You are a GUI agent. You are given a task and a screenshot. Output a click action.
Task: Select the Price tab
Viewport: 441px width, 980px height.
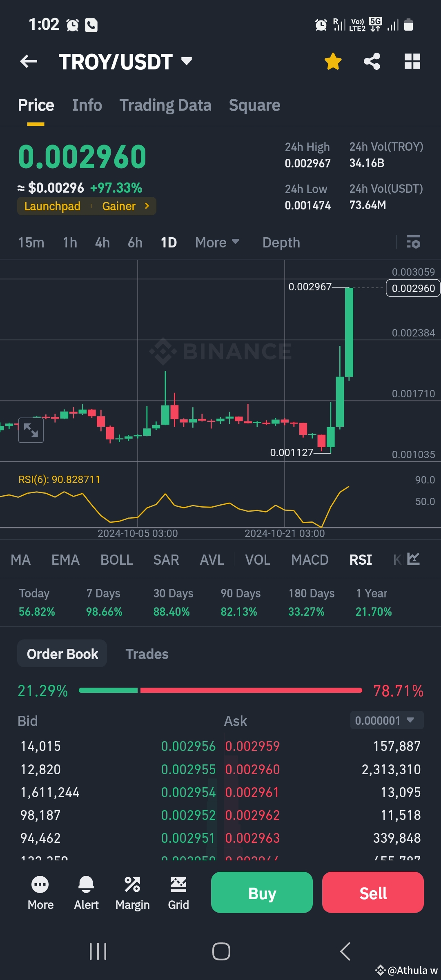click(x=36, y=105)
